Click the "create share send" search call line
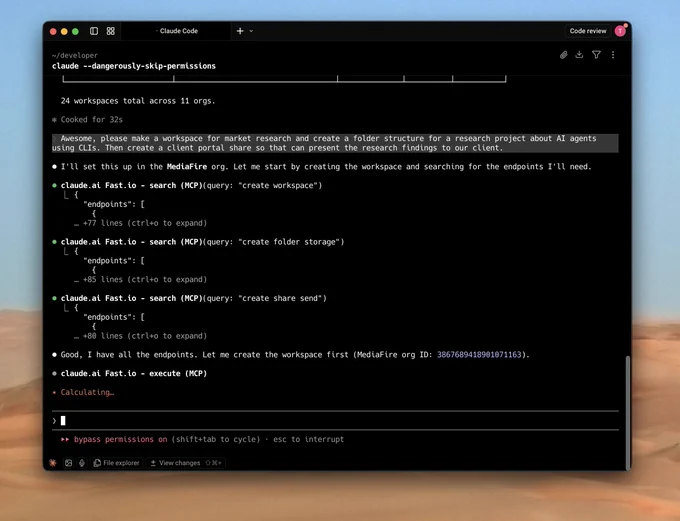 tap(189, 298)
